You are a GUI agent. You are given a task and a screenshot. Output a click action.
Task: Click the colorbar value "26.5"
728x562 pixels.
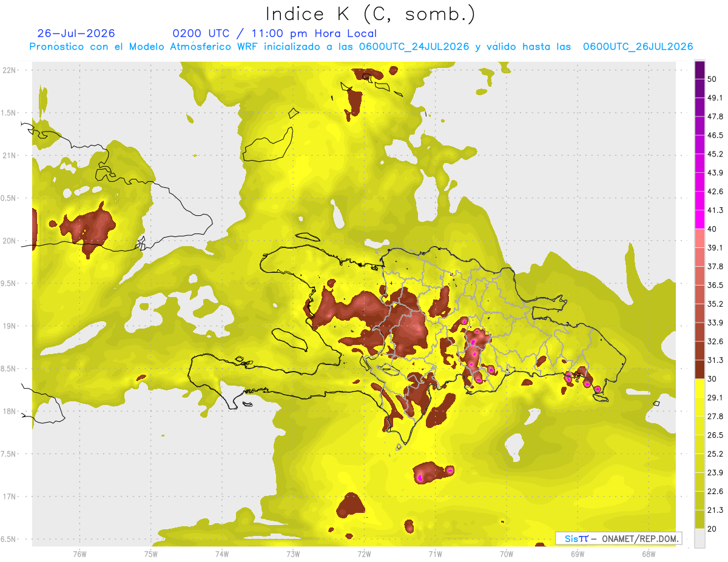(x=715, y=435)
